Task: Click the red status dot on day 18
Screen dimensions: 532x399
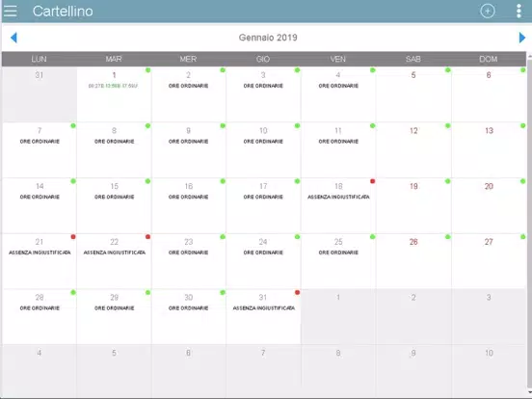Action: point(373,181)
